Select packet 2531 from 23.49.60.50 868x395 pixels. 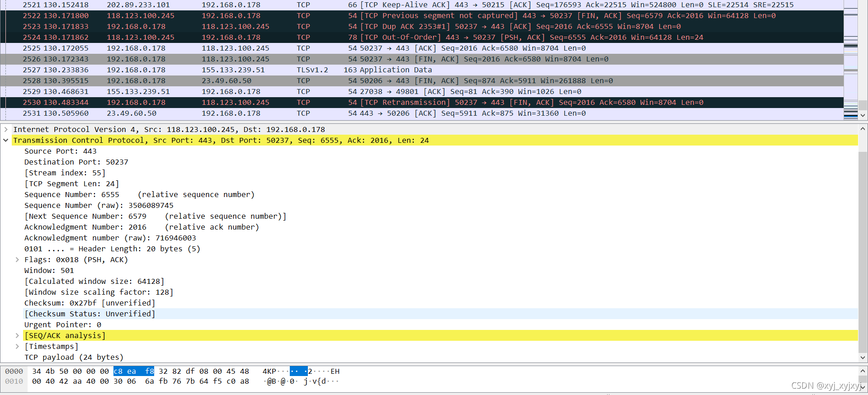pos(422,113)
